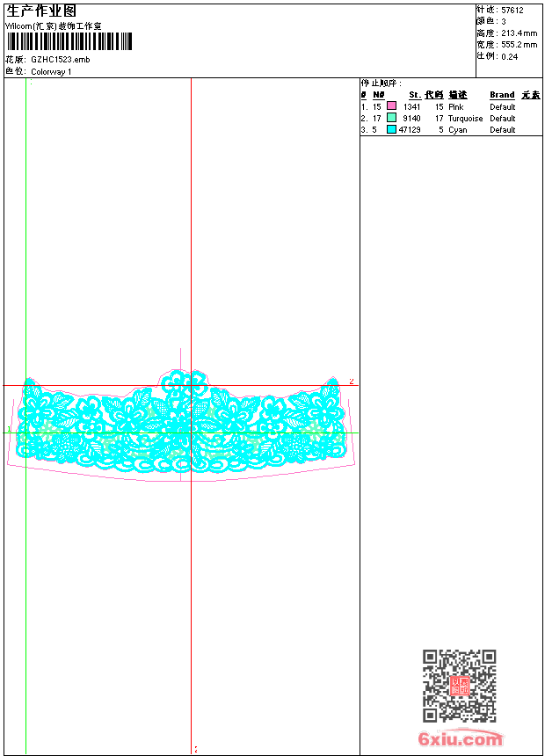
Task: Click the stitch count value 57612
Action: pyautogui.click(x=512, y=11)
